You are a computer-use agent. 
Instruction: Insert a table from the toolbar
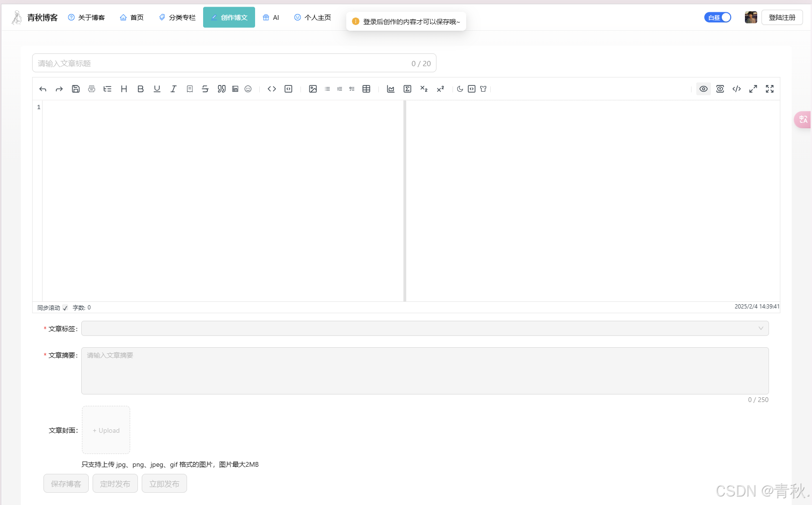tap(366, 89)
